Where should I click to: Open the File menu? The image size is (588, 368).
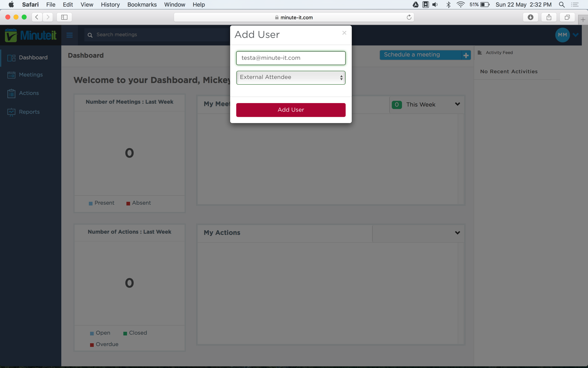pyautogui.click(x=51, y=5)
